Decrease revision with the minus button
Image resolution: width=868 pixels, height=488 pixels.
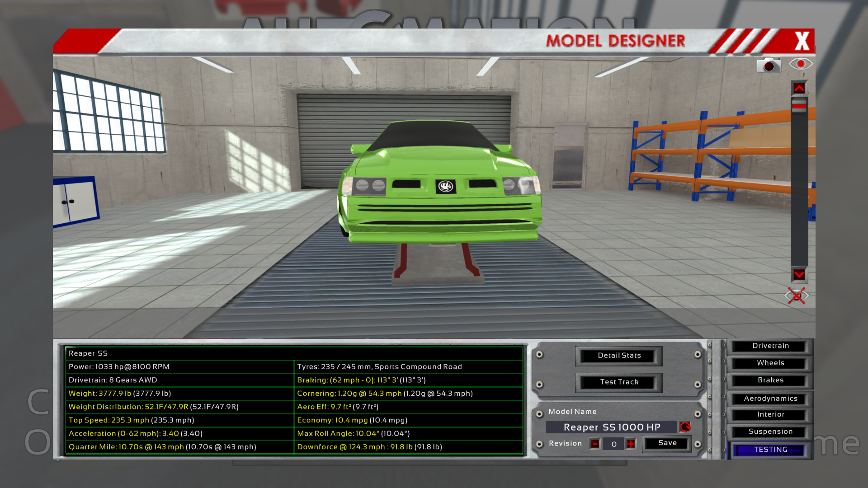595,444
